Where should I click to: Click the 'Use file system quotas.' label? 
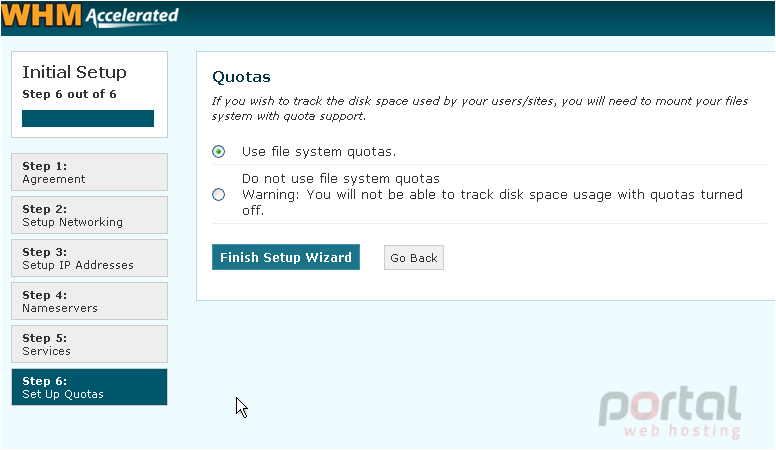coord(319,151)
